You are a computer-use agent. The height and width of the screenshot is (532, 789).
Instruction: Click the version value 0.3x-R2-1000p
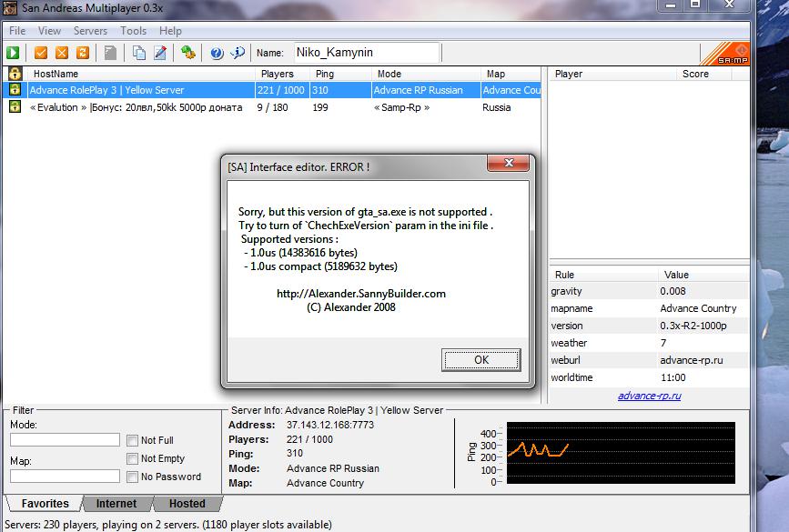[693, 326]
